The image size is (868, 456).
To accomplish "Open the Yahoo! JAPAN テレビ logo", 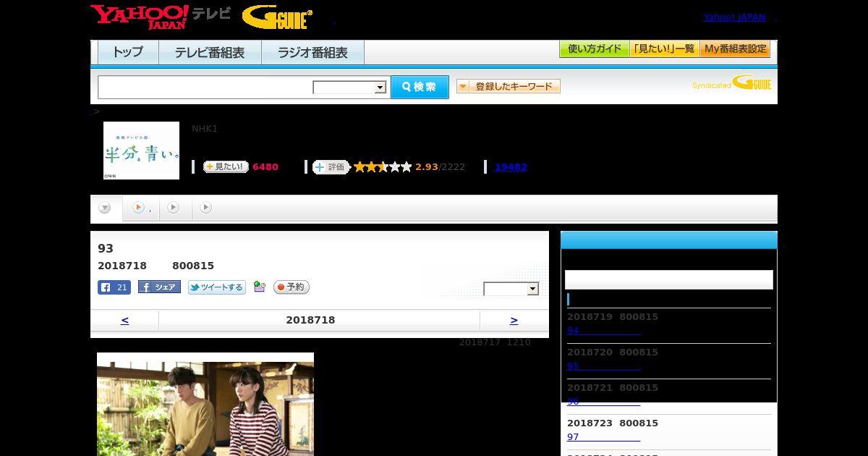I will [161, 17].
